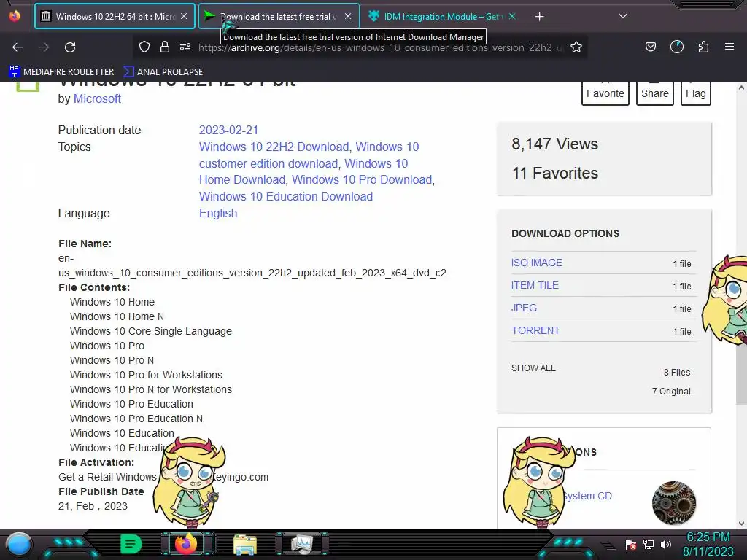Download the ISO IMAGE file

536,262
